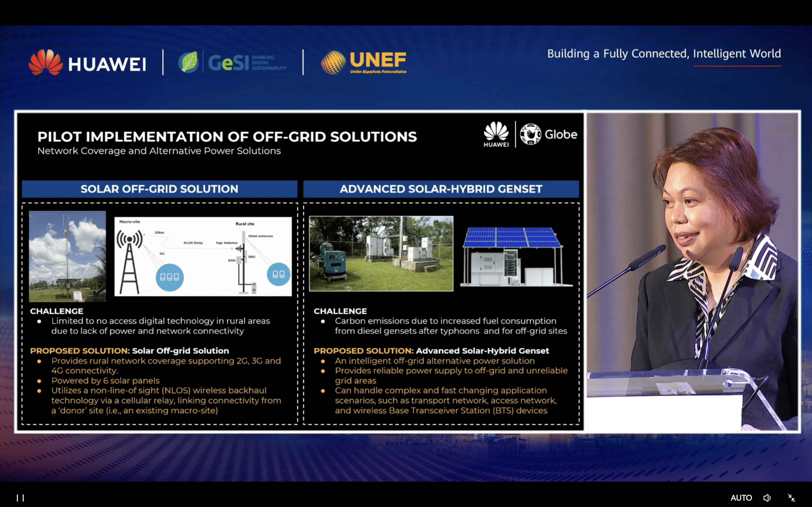Screen dimensions: 812x507
Task: Exit fullscreen using the shrink arrows icon
Action: pyautogui.click(x=791, y=497)
